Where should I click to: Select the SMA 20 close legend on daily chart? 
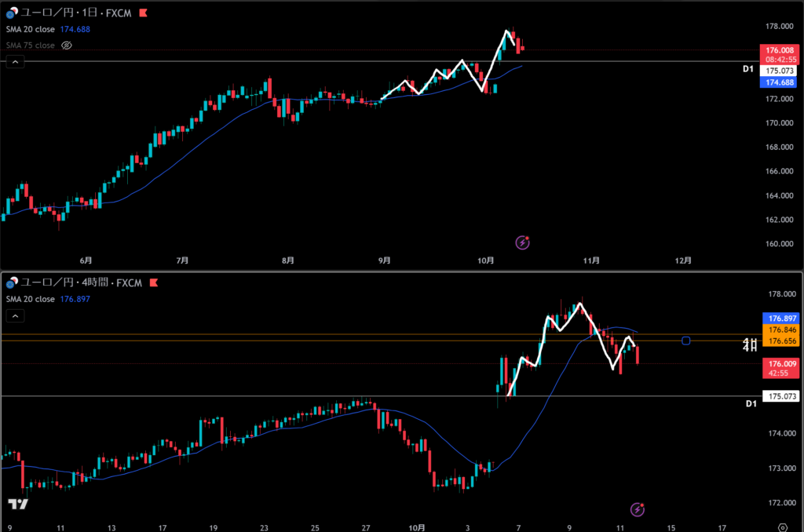(x=31, y=30)
